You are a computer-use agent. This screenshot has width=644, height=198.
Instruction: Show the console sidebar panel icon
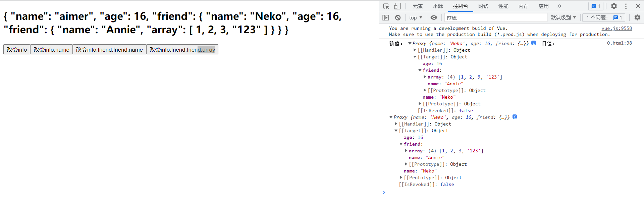pyautogui.click(x=386, y=18)
